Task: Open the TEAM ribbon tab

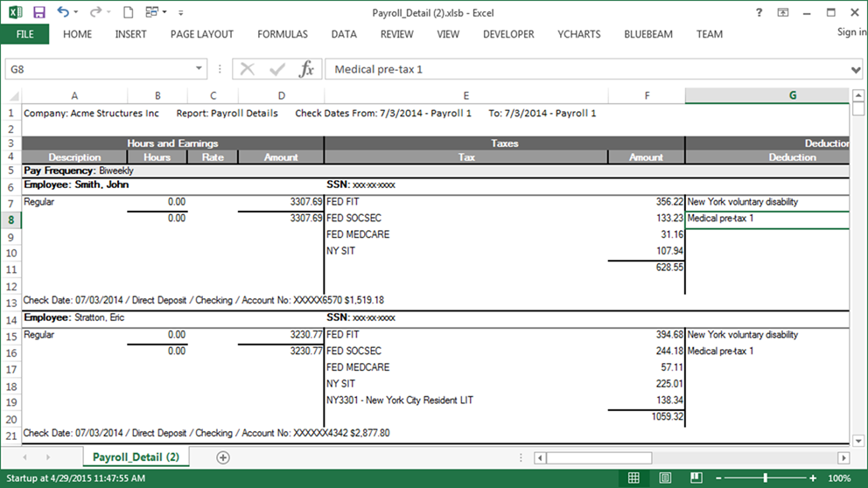Action: click(x=710, y=34)
